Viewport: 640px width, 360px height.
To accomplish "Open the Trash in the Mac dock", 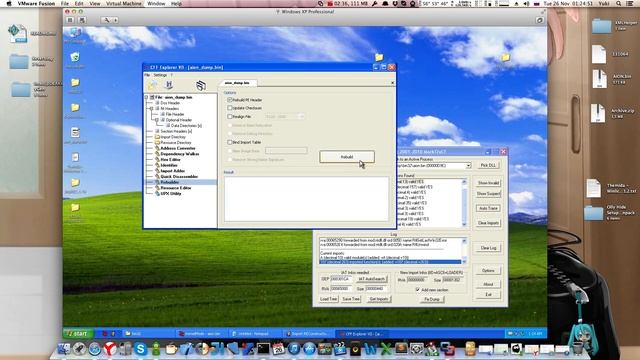I will coord(577,349).
